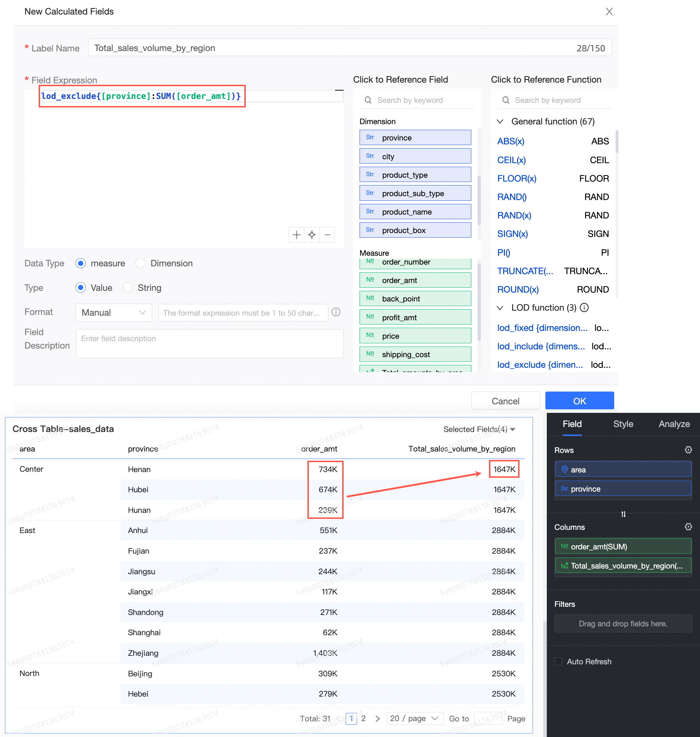
Task: Enable the Auto Refresh checkbox
Action: click(558, 661)
